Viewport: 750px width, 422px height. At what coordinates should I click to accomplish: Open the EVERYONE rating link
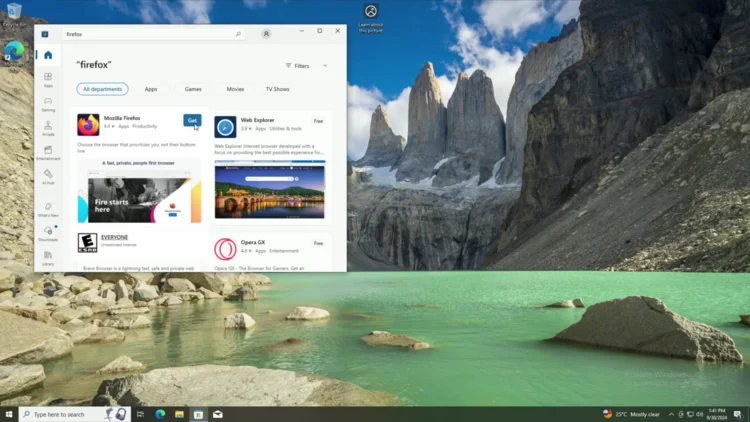114,237
